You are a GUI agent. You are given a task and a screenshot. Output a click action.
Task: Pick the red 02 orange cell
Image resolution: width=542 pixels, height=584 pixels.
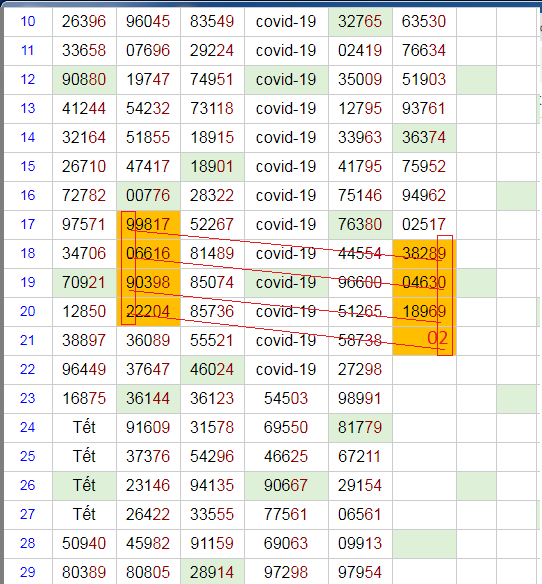(424, 340)
